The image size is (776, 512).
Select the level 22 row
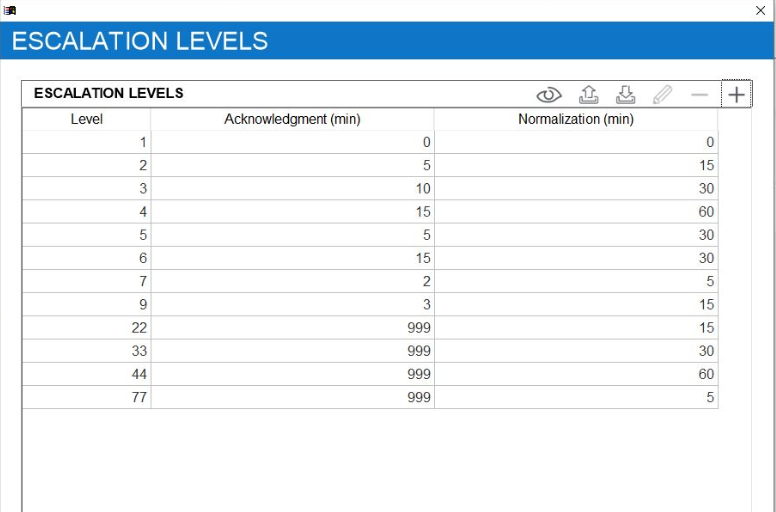86,328
